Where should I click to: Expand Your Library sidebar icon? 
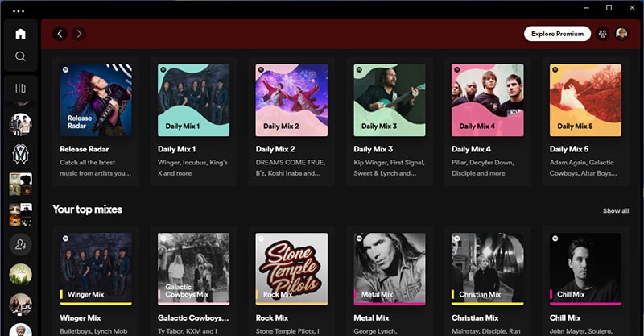click(x=20, y=88)
